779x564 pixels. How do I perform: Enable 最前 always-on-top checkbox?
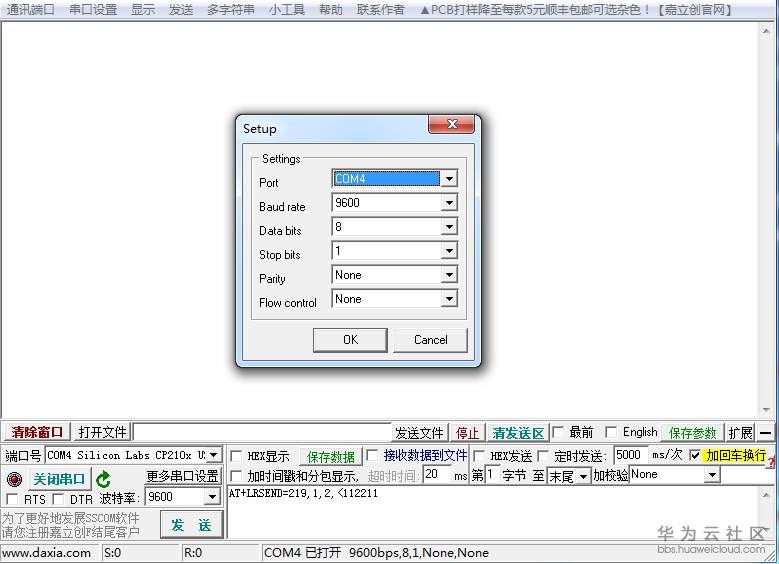point(558,432)
